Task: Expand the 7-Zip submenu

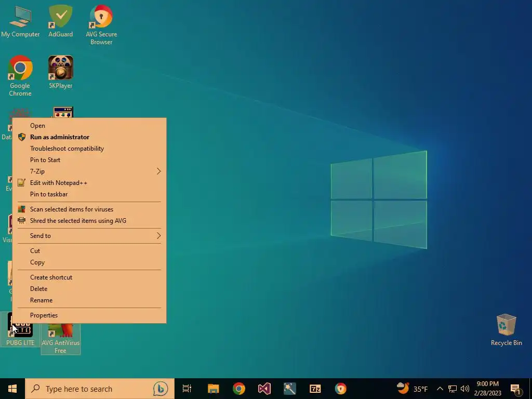Action: pyautogui.click(x=89, y=171)
